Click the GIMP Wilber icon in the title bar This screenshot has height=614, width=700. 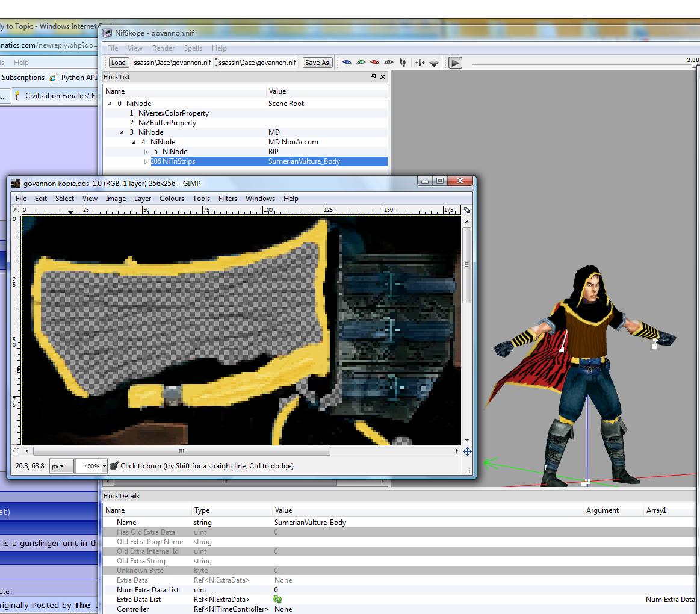click(16, 184)
